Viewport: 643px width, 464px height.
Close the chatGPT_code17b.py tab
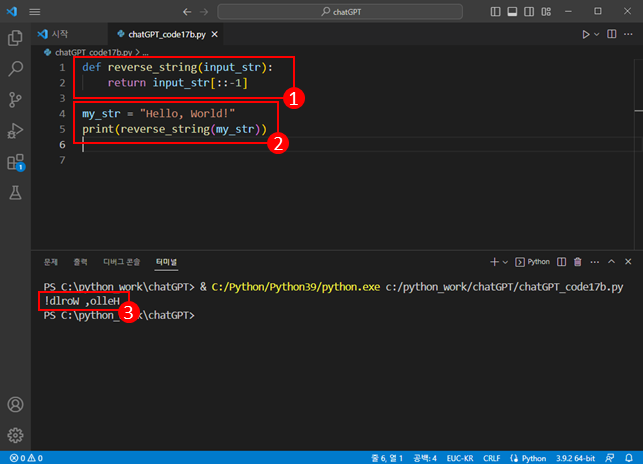[x=214, y=34]
